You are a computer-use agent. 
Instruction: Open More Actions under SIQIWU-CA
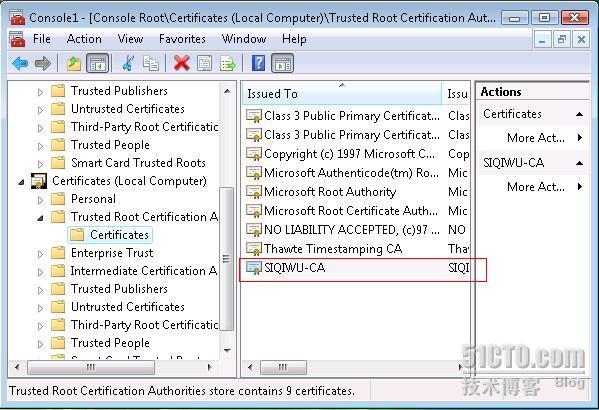(544, 187)
